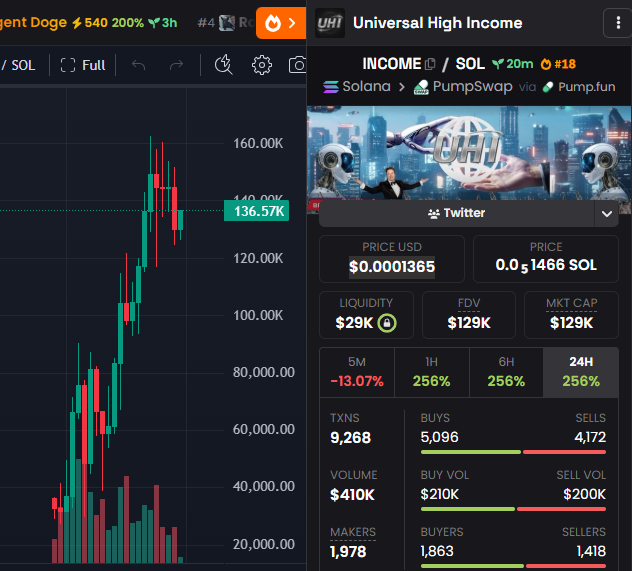Open the Solana chain link
Image resolution: width=632 pixels, height=571 pixels.
pyautogui.click(x=357, y=86)
